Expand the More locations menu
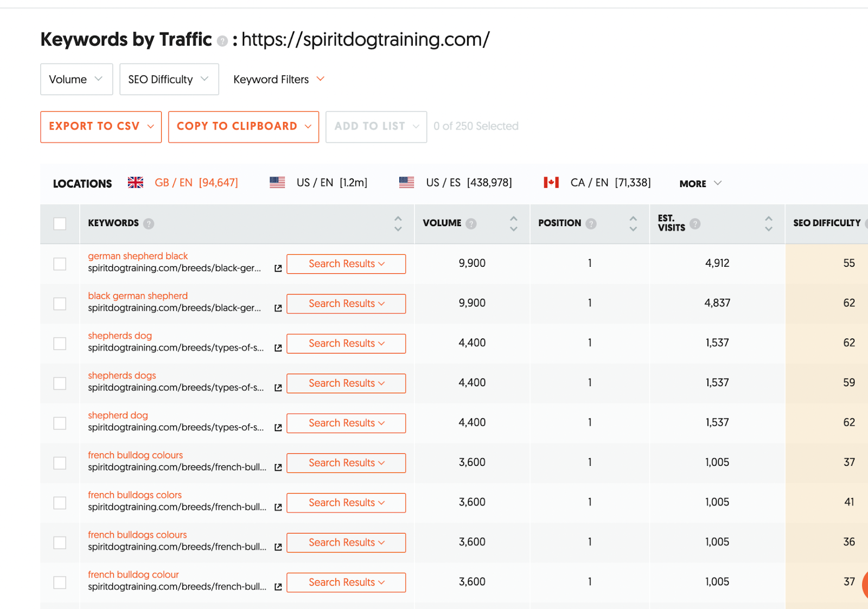This screenshot has height=609, width=868. tap(700, 183)
